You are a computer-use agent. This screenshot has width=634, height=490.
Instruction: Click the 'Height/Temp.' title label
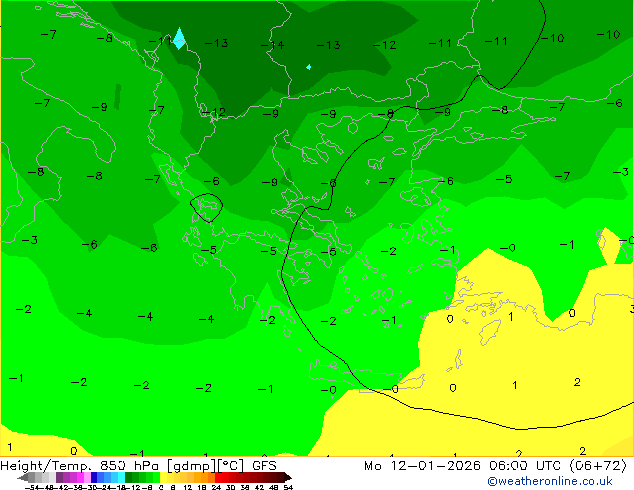point(46,465)
